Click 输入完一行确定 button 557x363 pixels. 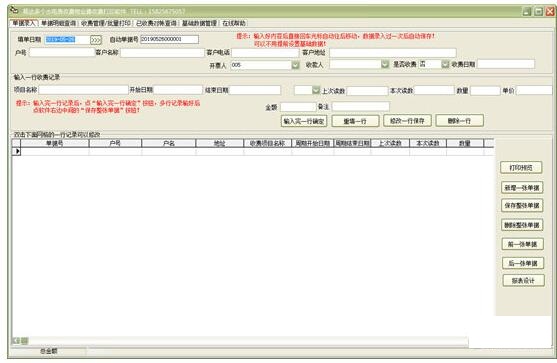(304, 121)
